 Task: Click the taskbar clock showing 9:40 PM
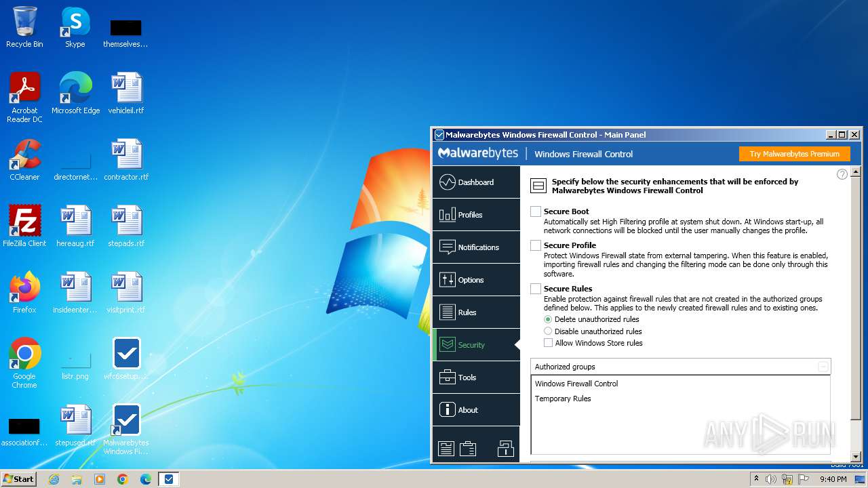[x=833, y=479]
